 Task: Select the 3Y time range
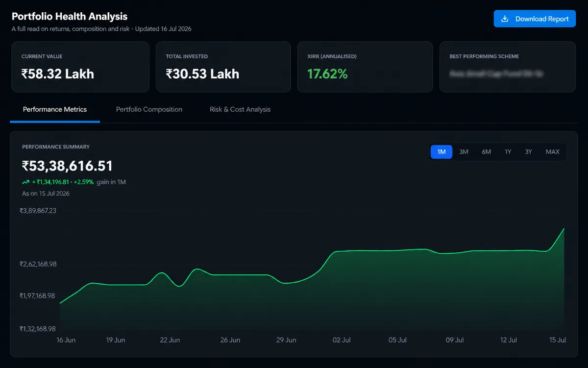tap(528, 152)
